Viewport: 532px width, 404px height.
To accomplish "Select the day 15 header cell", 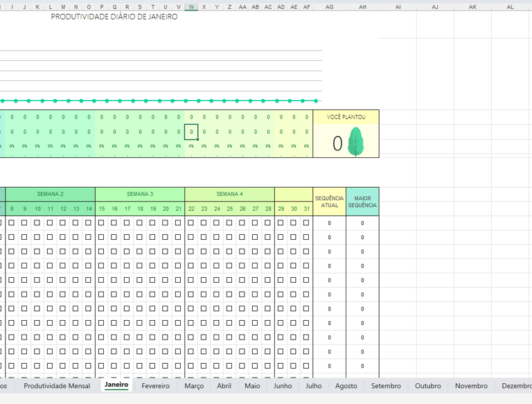I will [102, 209].
